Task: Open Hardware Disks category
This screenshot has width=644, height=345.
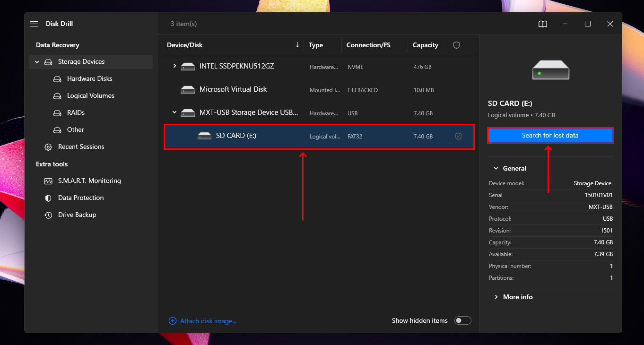Action: 89,78
